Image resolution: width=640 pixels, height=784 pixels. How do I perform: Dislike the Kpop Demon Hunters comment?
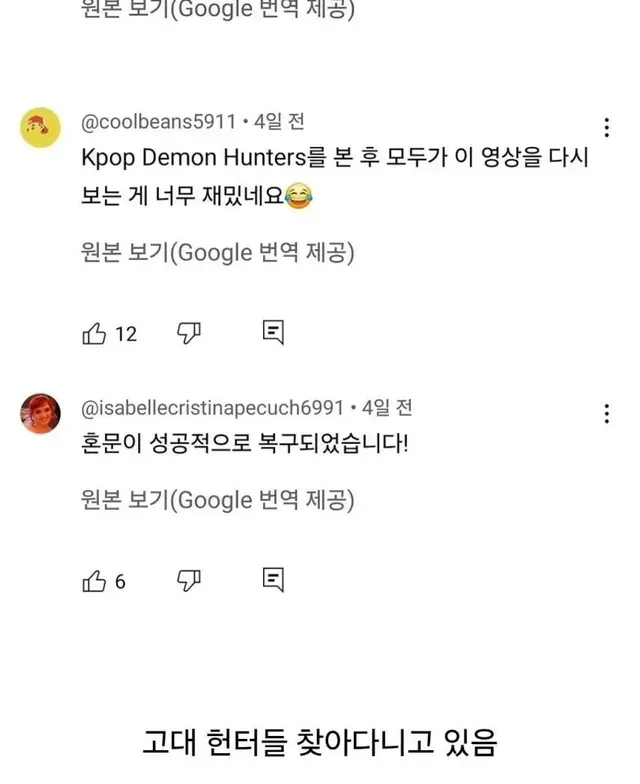point(189,333)
